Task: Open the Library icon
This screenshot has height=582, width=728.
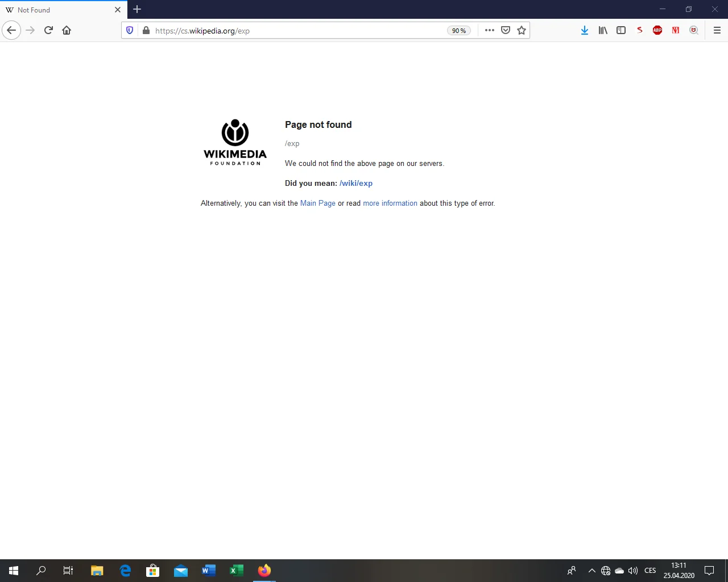Action: (x=603, y=30)
